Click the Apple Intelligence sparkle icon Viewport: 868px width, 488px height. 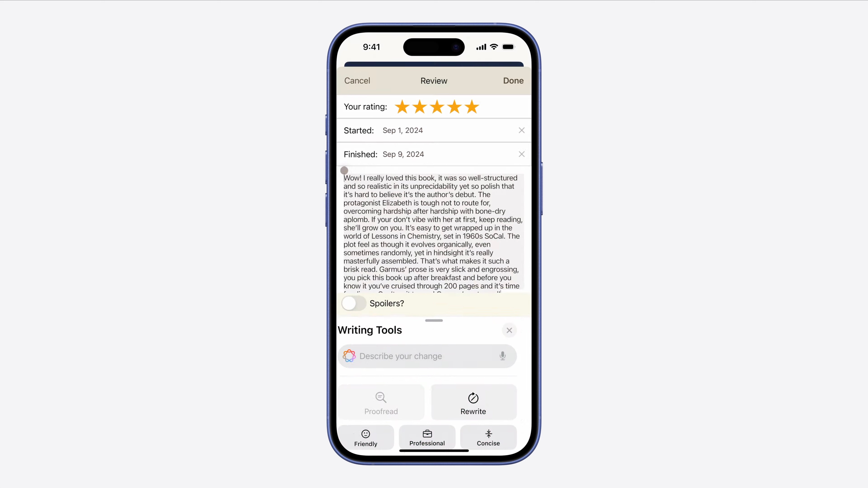point(349,356)
